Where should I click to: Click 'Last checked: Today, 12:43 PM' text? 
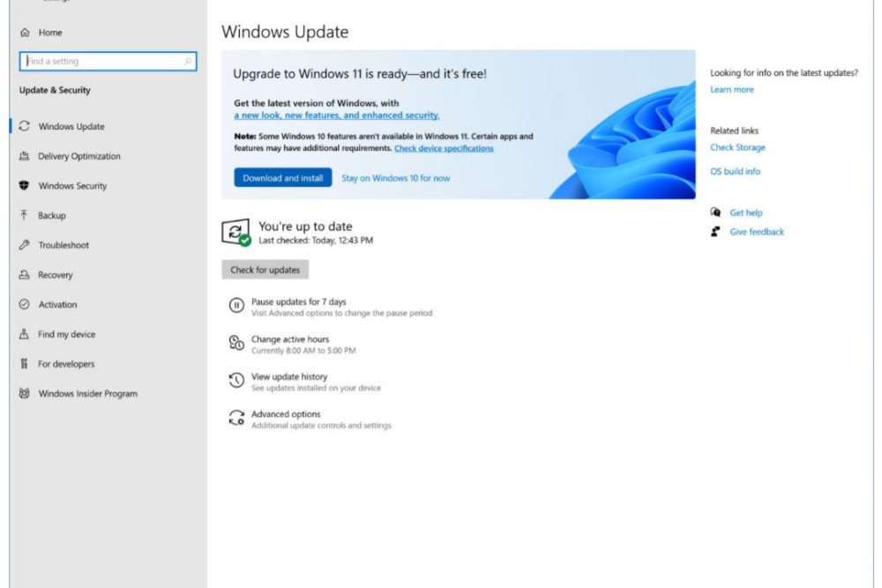(x=316, y=241)
